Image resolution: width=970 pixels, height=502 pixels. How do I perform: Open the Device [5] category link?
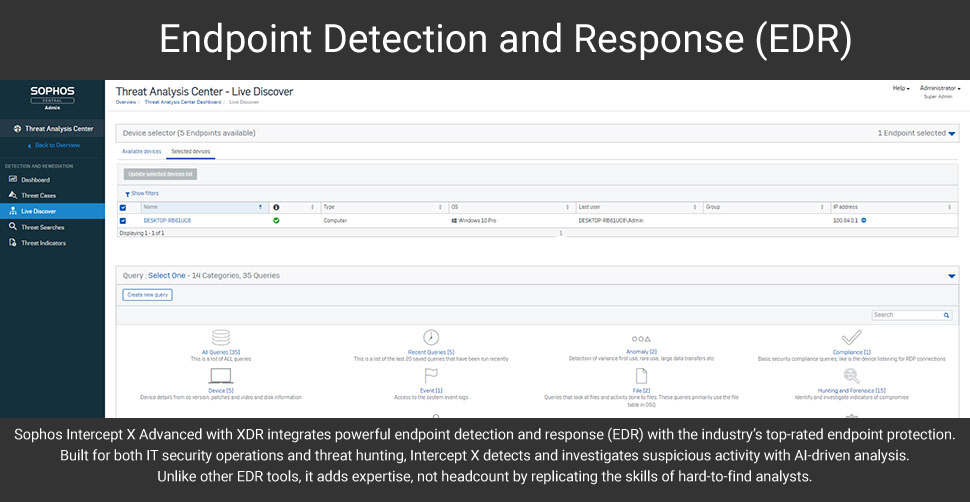[x=221, y=391]
